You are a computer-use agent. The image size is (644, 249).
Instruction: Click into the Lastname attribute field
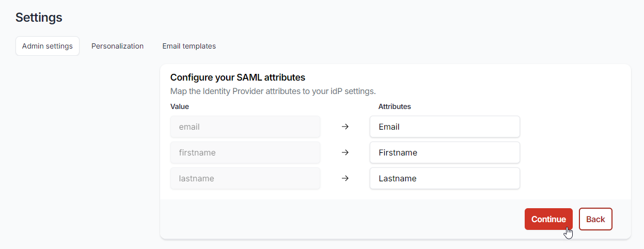pos(445,178)
